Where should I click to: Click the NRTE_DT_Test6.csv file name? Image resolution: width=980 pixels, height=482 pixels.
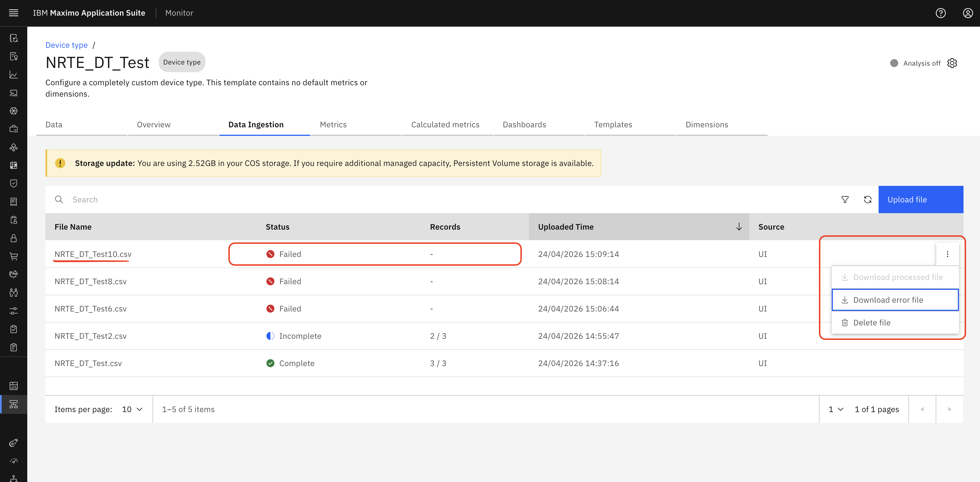[91, 309]
